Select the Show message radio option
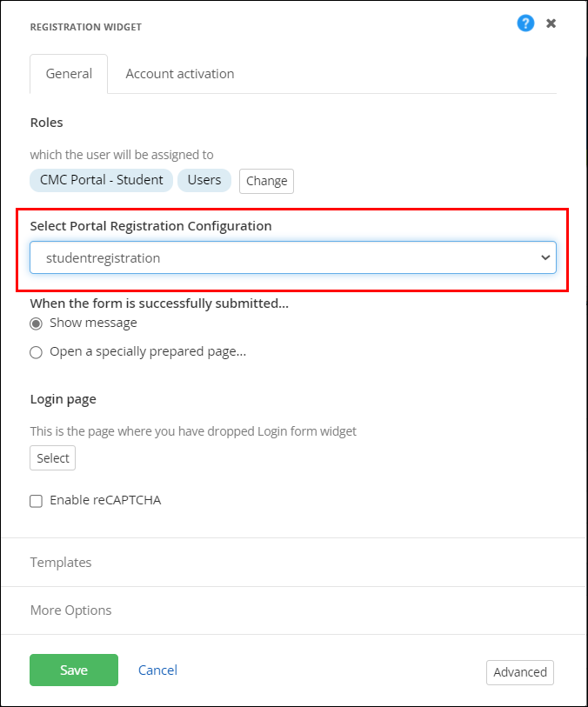Screen dimensions: 588x707 [36, 323]
